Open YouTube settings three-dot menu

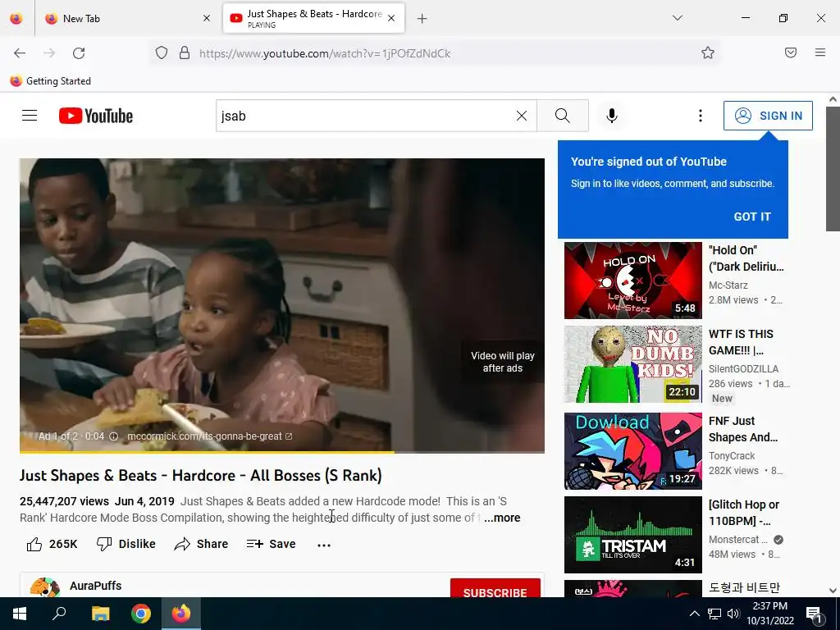pos(701,116)
